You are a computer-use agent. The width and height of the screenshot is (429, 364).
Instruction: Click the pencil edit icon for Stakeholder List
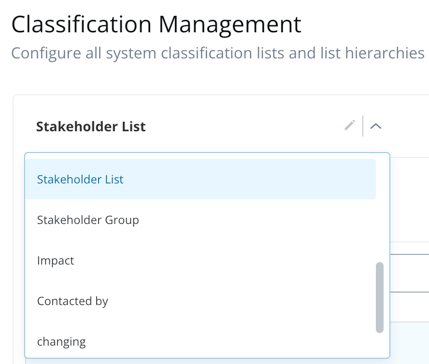click(x=350, y=125)
